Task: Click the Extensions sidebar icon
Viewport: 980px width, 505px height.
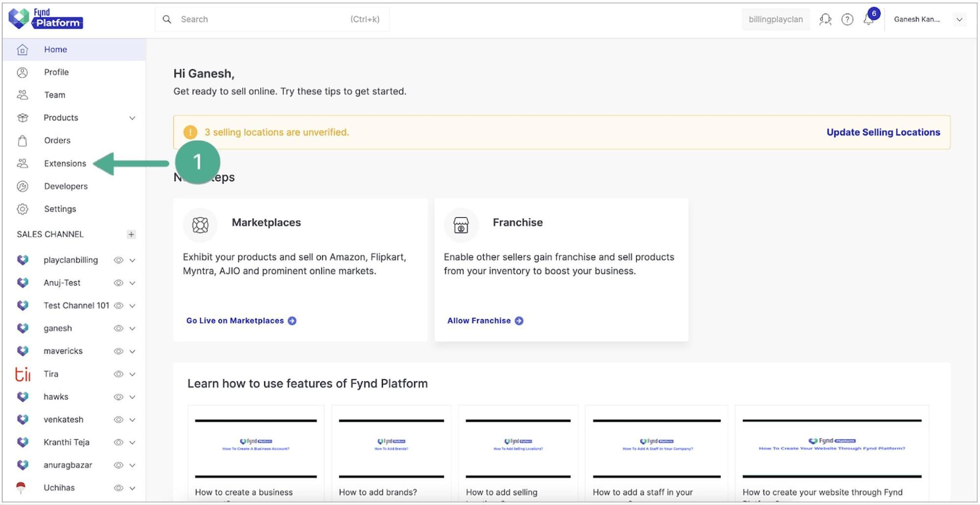Action: (x=22, y=164)
